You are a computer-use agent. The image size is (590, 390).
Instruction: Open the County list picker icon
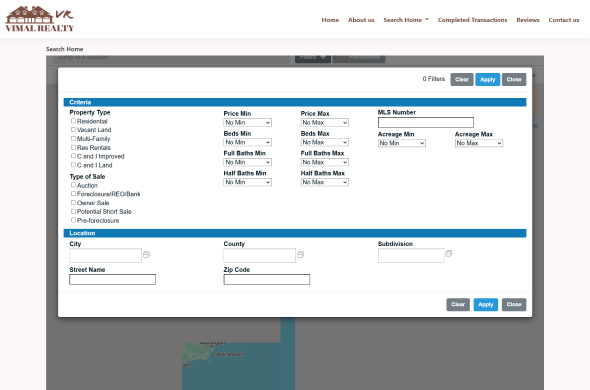pos(300,255)
